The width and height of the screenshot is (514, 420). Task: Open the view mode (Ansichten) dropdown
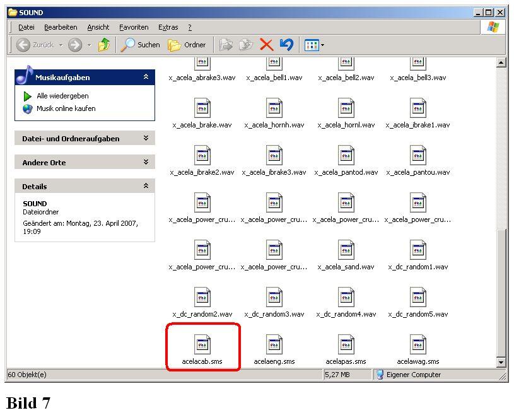pyautogui.click(x=315, y=45)
